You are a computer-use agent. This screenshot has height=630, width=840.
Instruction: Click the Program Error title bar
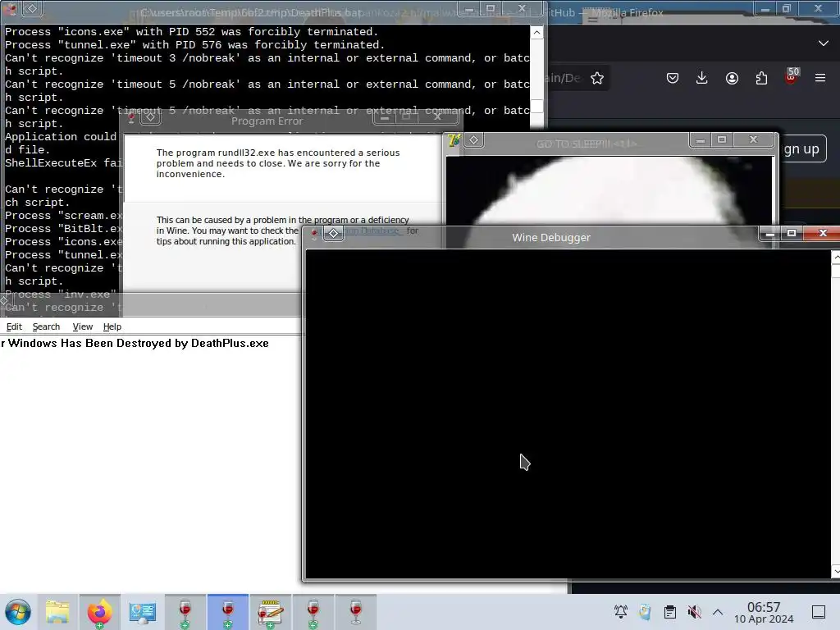pos(267,121)
